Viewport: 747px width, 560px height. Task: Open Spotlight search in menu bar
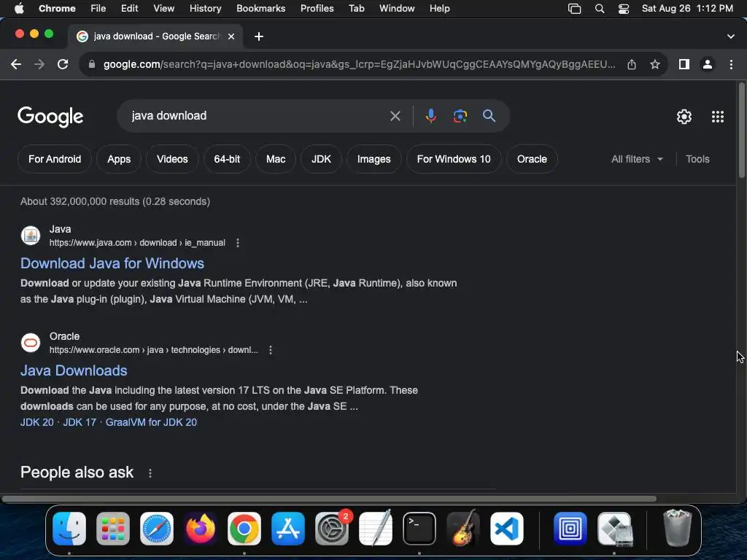tap(600, 9)
